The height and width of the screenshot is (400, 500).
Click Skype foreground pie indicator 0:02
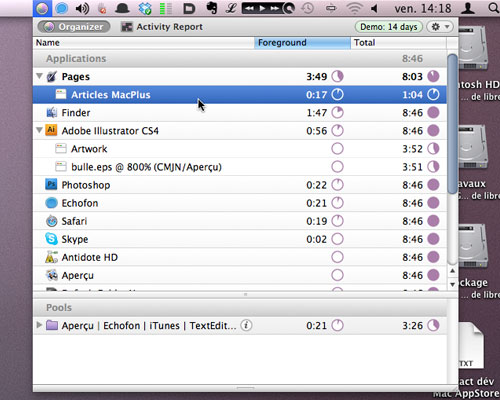pyautogui.click(x=337, y=239)
